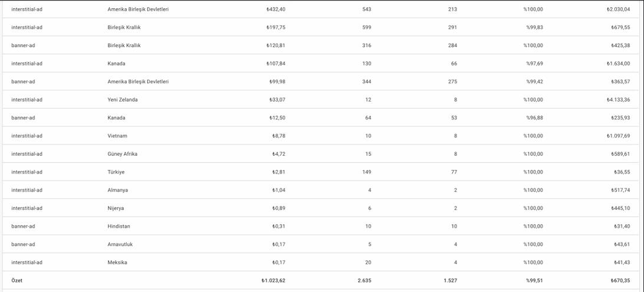
Task: Select the Almanya row label
Action: pyautogui.click(x=117, y=190)
